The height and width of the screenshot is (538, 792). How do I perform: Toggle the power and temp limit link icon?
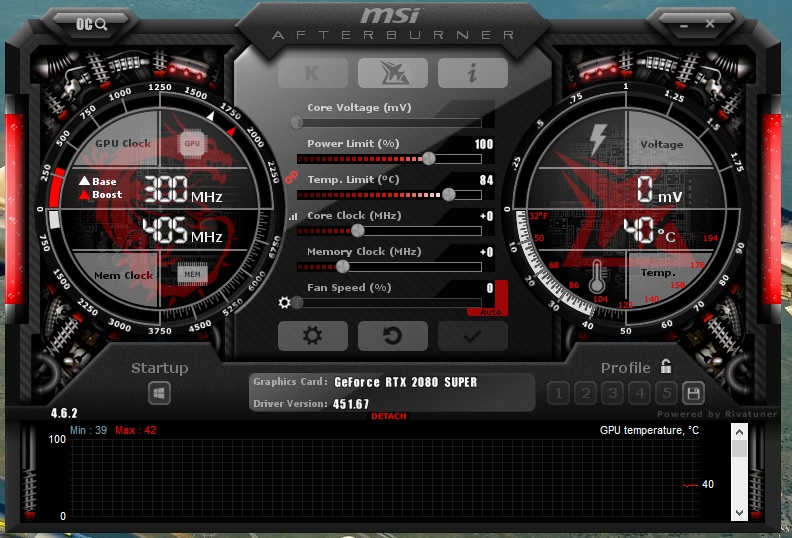[290, 177]
